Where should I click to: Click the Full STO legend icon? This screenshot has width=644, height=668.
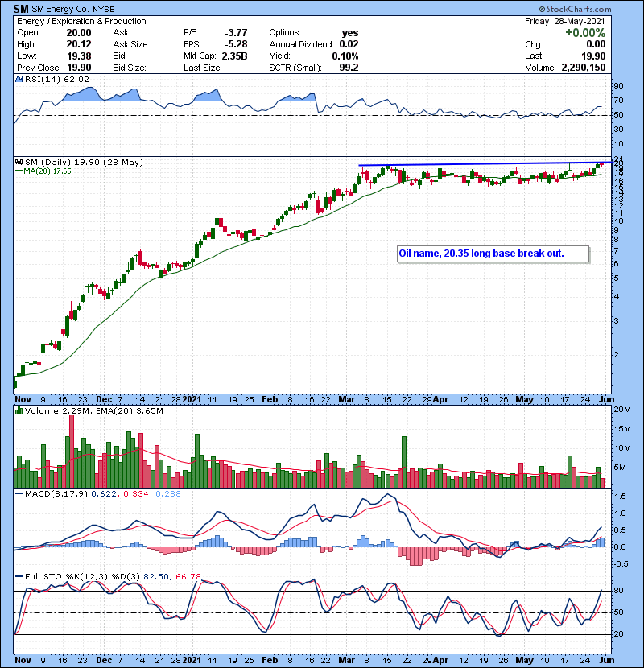[x=18, y=575]
